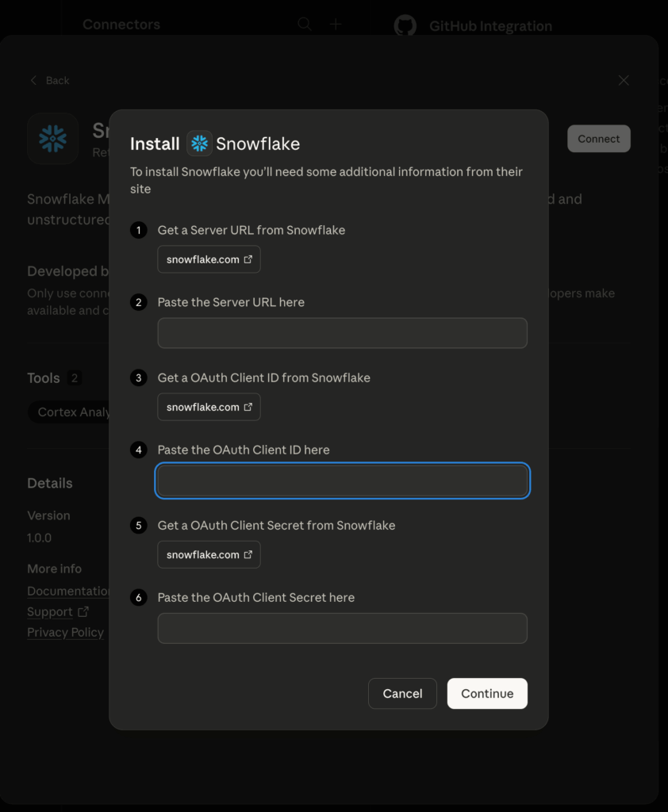The image size is (668, 812).
Task: Click the plus icon to add connector
Action: click(336, 25)
